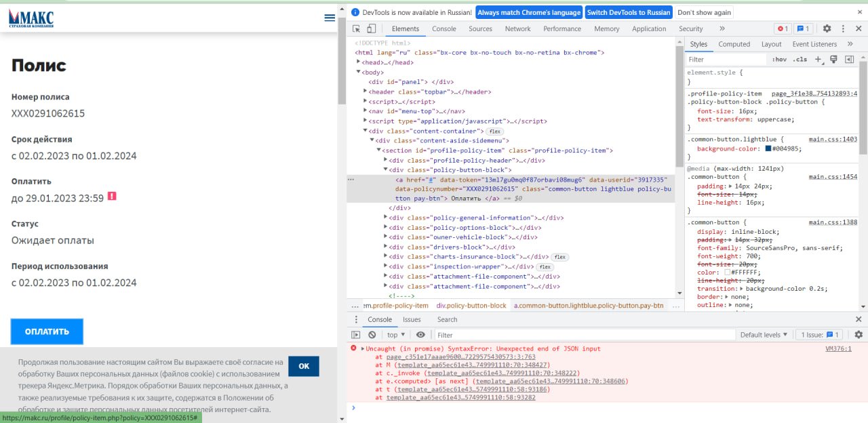Create a live expression with the eye icon
The width and height of the screenshot is (868, 423).
coord(420,335)
